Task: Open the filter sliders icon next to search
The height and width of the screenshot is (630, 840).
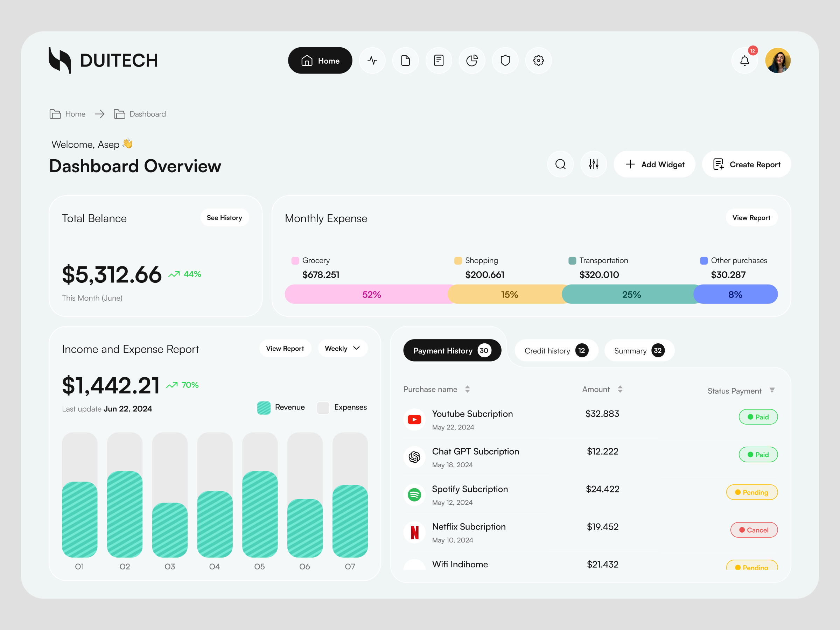Action: coord(594,164)
